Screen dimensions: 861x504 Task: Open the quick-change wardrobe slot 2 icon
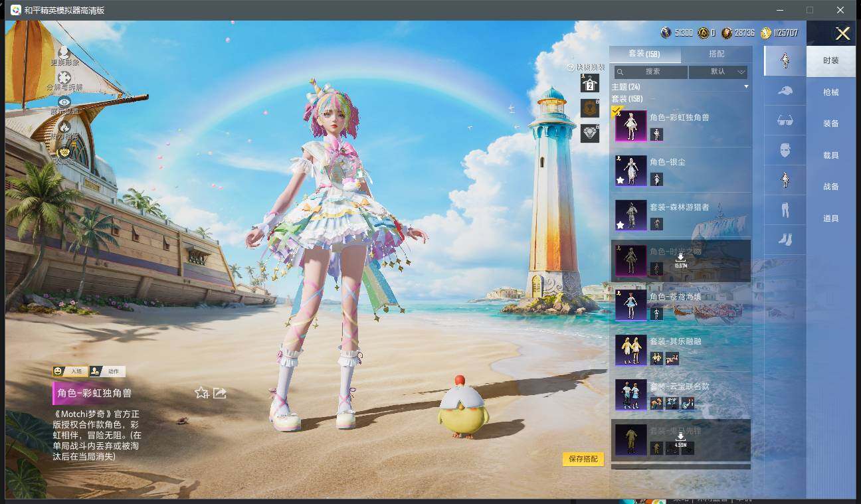pos(589,83)
